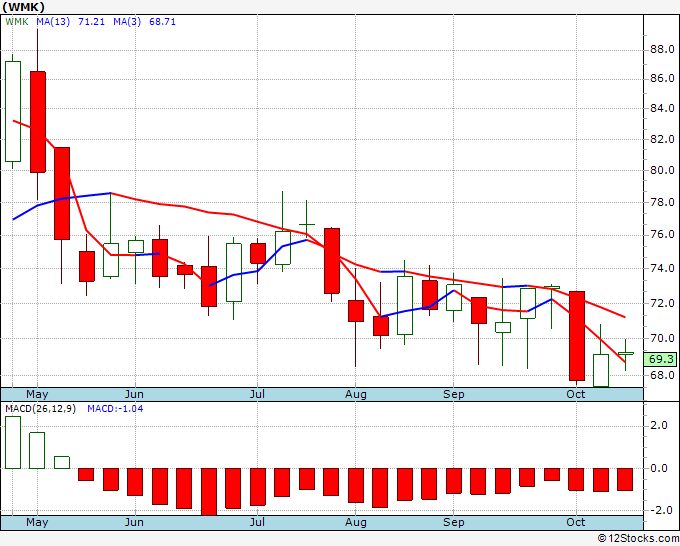Click the 86.0 price axis label
The width and height of the screenshot is (680, 546).
[662, 78]
